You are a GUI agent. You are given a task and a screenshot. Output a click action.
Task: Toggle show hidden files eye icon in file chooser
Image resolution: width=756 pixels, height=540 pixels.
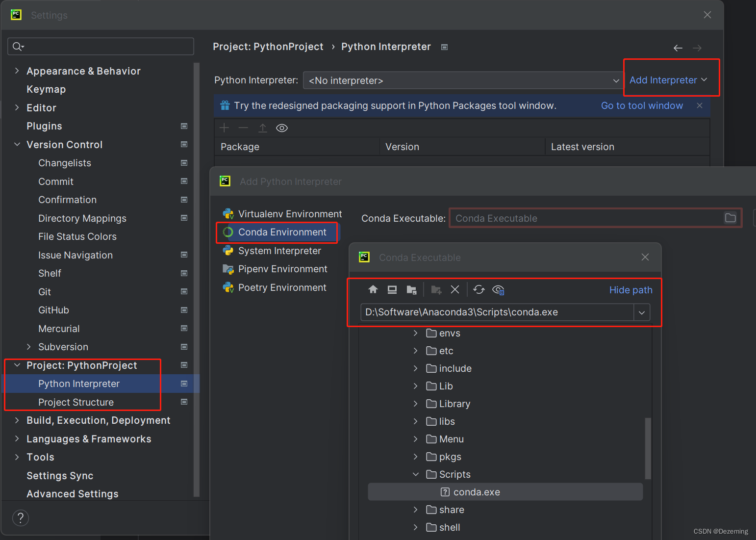point(498,290)
